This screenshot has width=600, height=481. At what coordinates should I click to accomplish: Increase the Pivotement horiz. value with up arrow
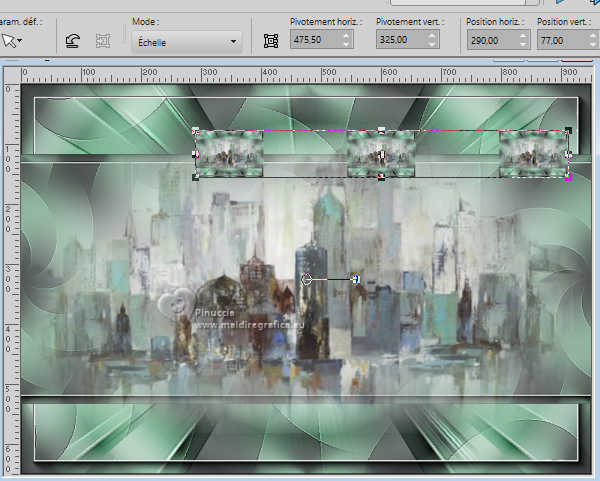click(x=347, y=36)
